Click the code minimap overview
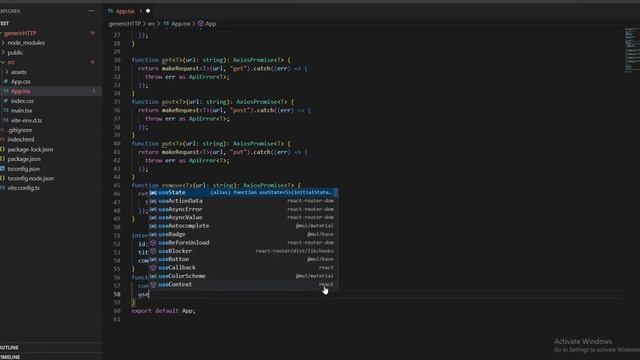This screenshot has height=360, width=640. [x=631, y=50]
